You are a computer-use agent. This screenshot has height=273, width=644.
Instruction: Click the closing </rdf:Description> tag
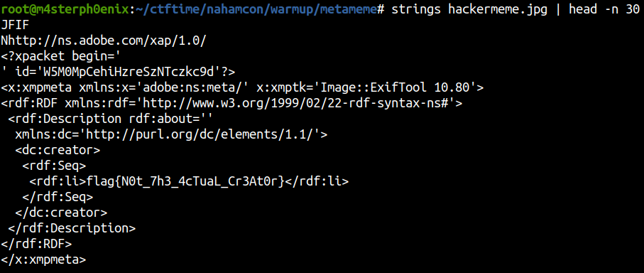point(72,228)
